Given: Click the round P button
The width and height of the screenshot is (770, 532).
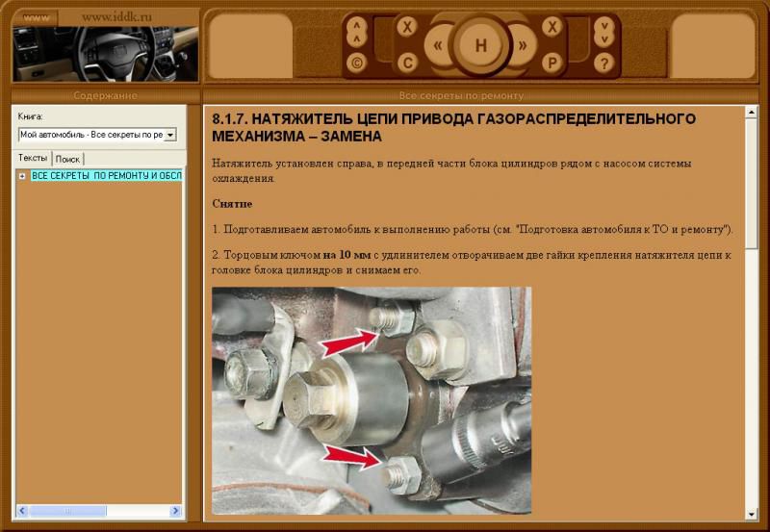Looking at the screenshot, I should tap(552, 63).
